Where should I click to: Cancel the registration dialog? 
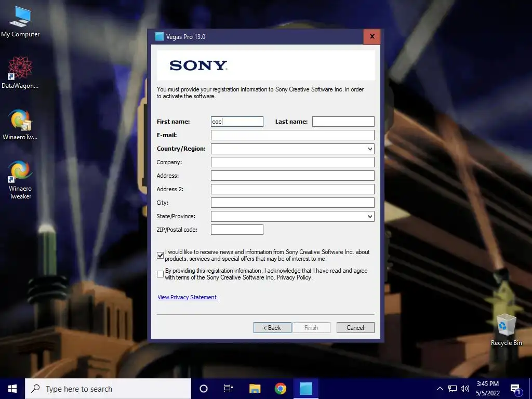point(355,327)
